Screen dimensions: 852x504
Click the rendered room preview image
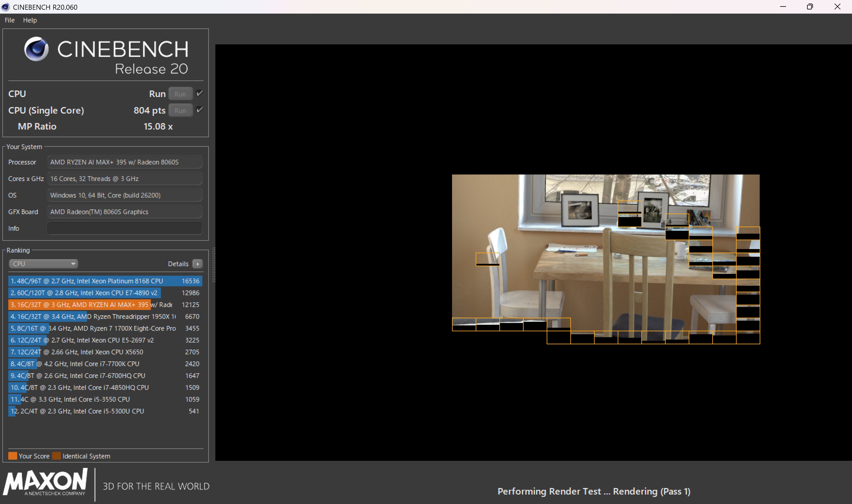click(606, 259)
